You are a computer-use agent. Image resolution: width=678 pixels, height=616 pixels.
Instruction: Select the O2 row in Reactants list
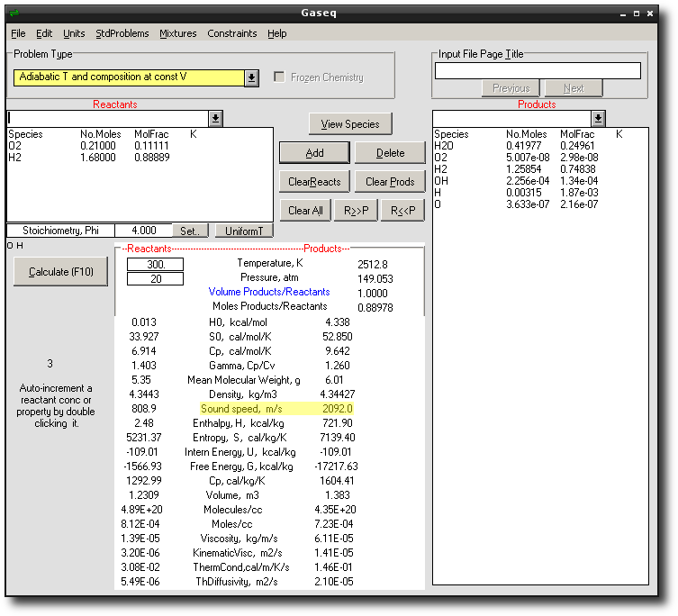[140, 146]
